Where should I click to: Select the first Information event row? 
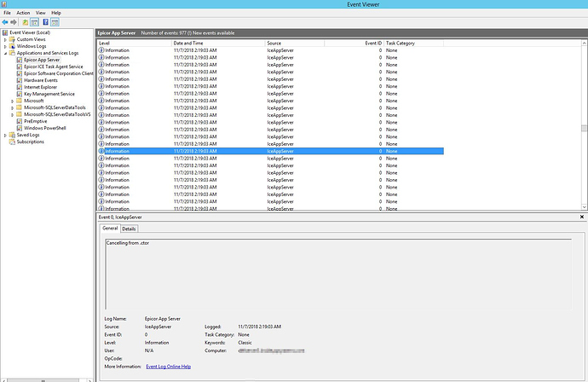(x=270, y=50)
